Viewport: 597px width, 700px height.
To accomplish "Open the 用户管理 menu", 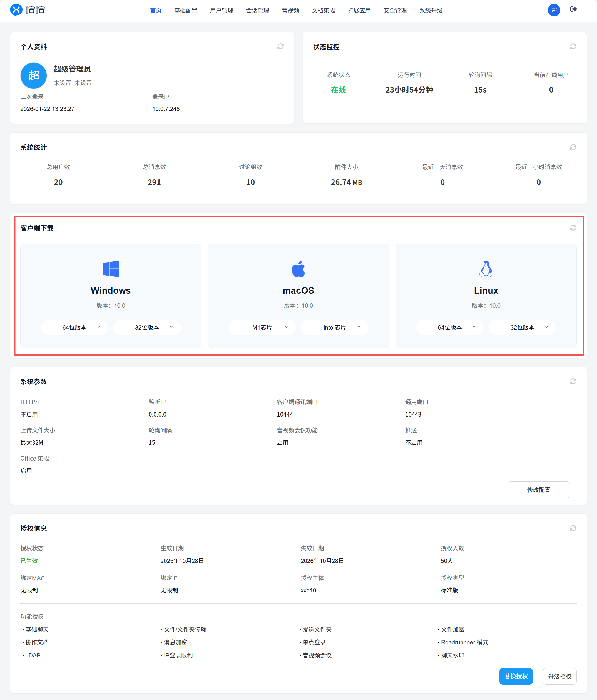I will pyautogui.click(x=222, y=11).
